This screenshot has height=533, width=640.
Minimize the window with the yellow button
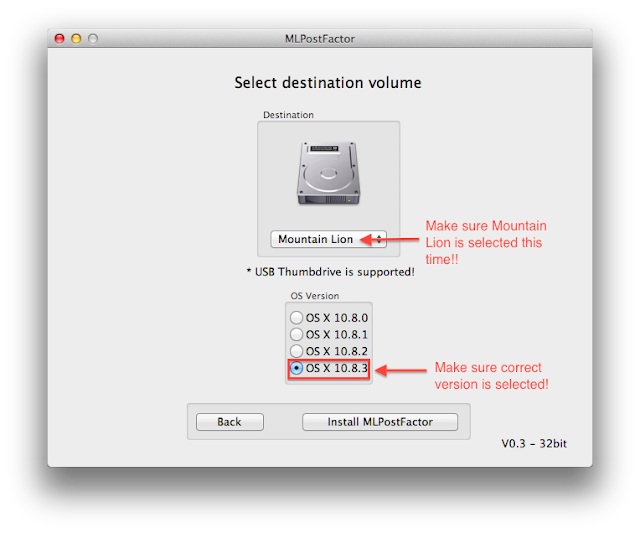76,38
